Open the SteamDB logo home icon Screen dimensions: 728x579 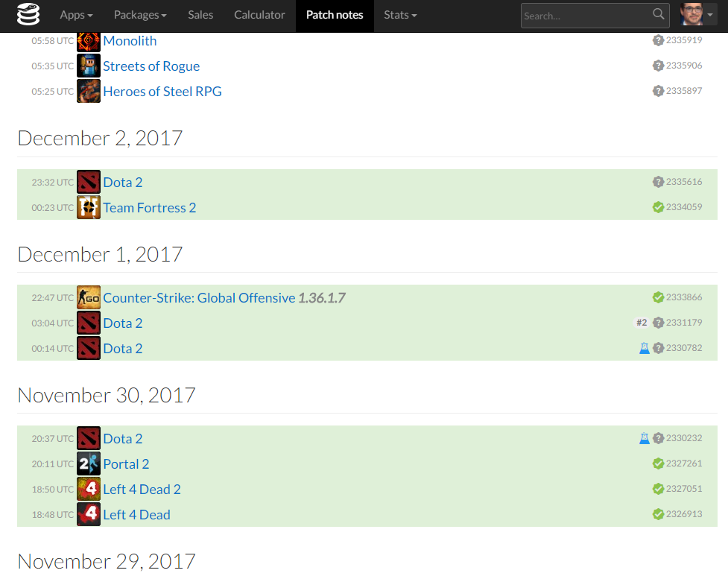click(x=28, y=15)
